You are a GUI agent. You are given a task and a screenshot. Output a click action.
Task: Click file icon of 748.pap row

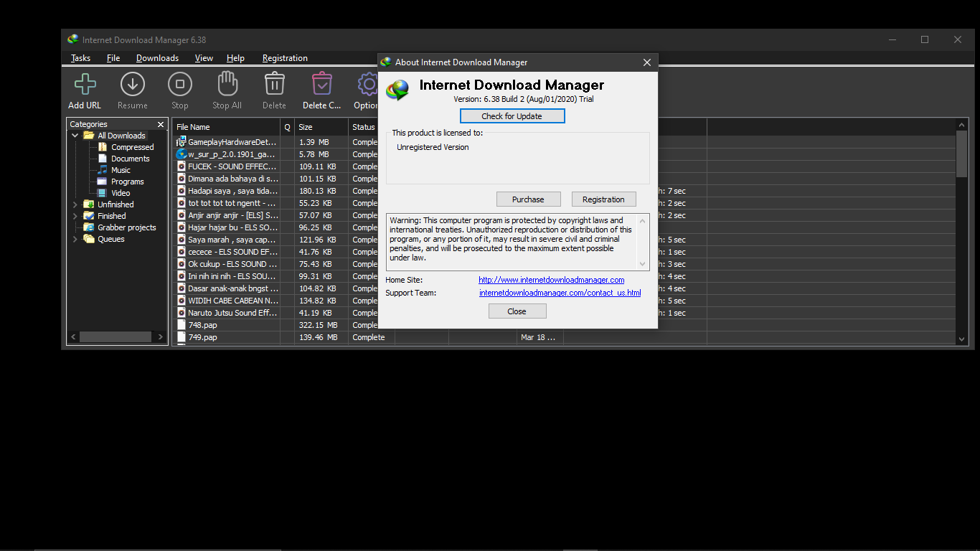click(x=182, y=324)
